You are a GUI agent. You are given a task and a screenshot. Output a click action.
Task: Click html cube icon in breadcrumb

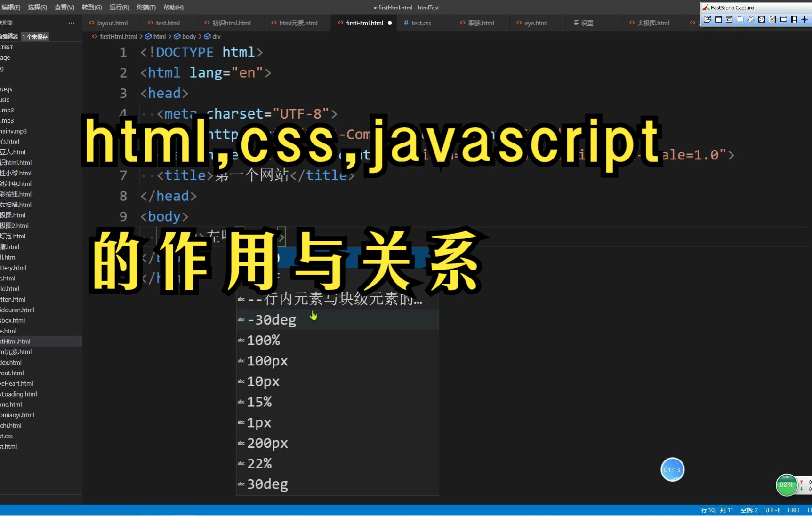148,36
